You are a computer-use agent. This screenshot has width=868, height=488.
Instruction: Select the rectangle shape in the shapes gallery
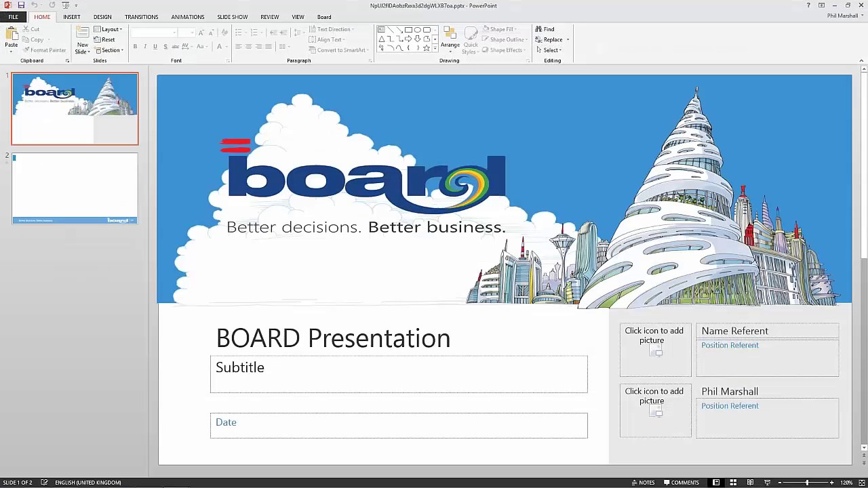[x=408, y=30]
